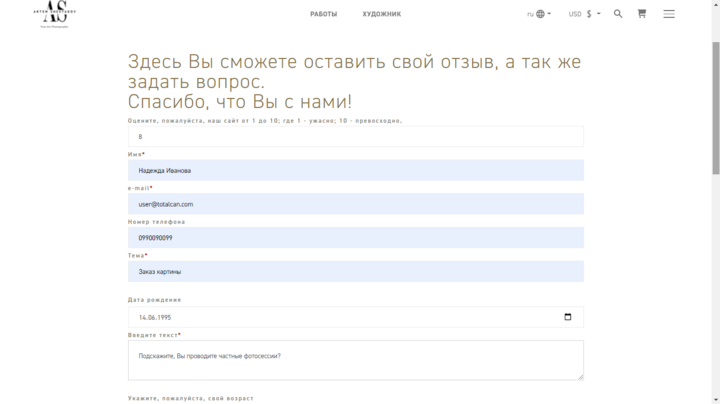This screenshot has width=720, height=404.
Task: Select the phone number field
Action: point(355,238)
